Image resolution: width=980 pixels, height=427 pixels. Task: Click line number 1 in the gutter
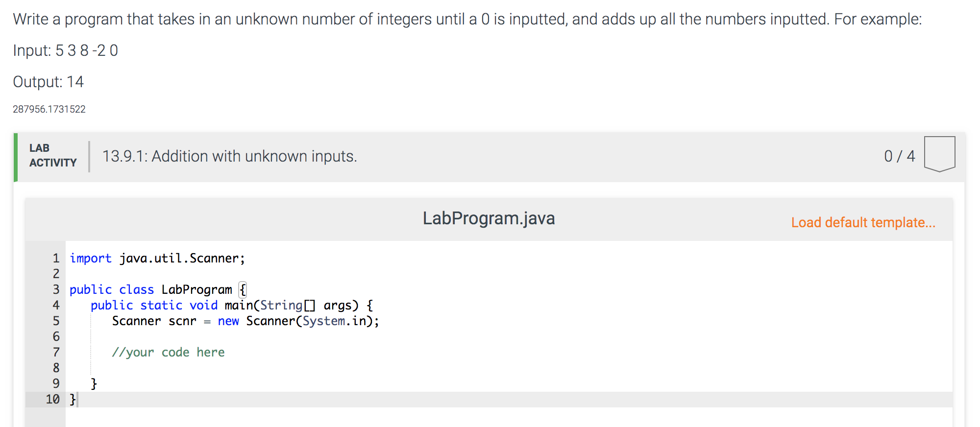point(56,259)
